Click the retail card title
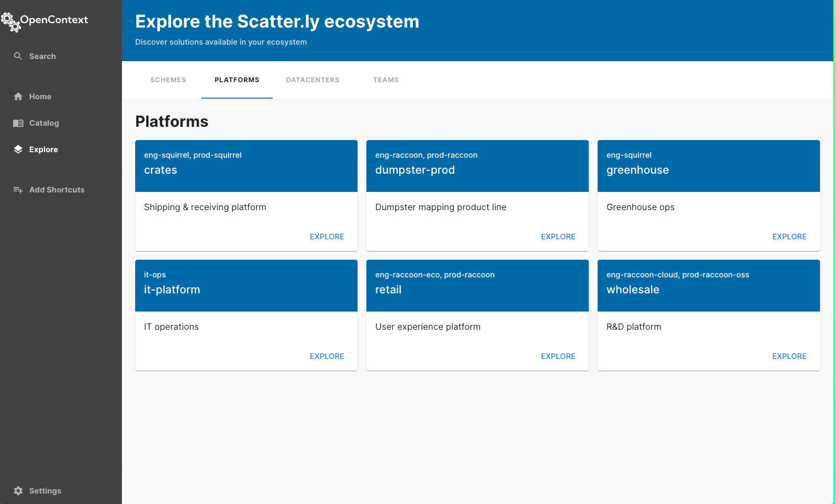This screenshot has width=836, height=504. click(388, 289)
